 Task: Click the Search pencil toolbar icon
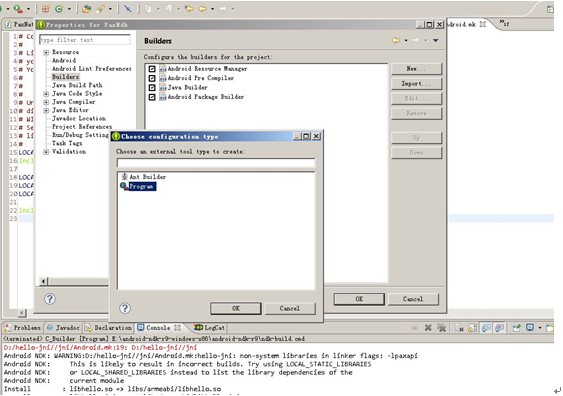pos(100,9)
